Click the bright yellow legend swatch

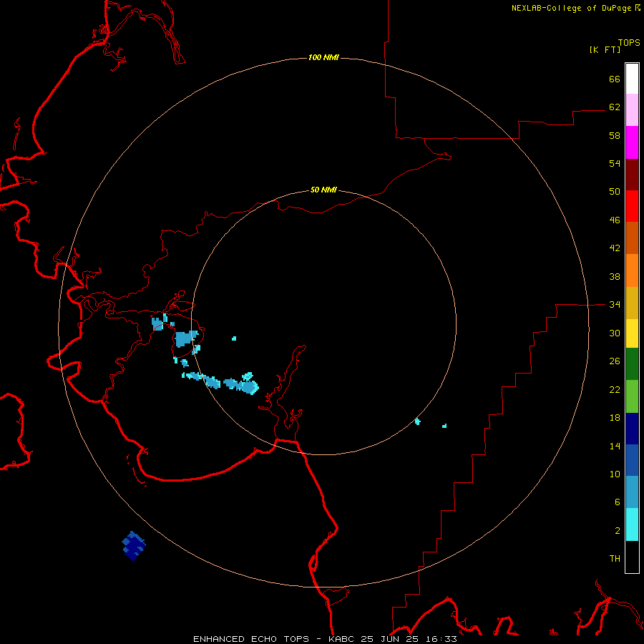tap(632, 333)
